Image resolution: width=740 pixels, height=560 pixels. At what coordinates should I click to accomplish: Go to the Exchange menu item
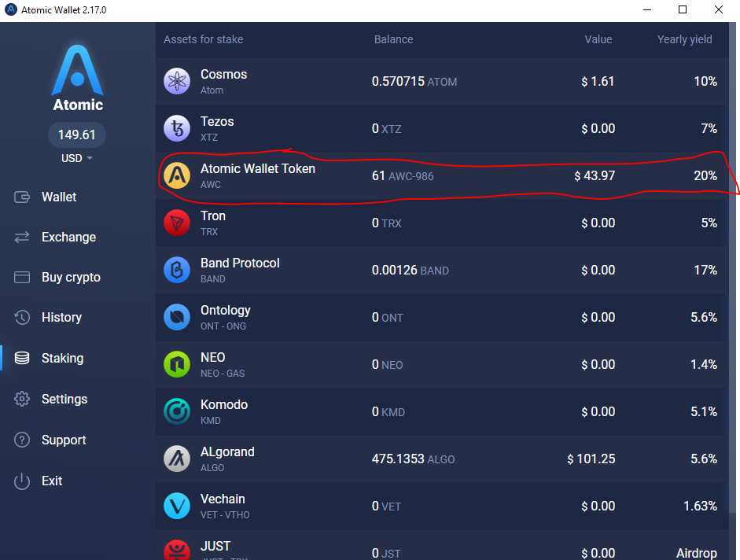pyautogui.click(x=68, y=237)
